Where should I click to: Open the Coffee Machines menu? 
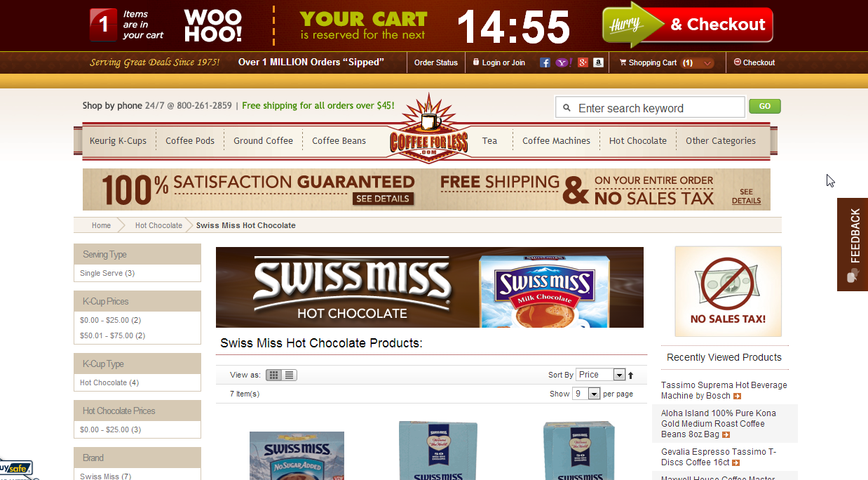point(556,140)
